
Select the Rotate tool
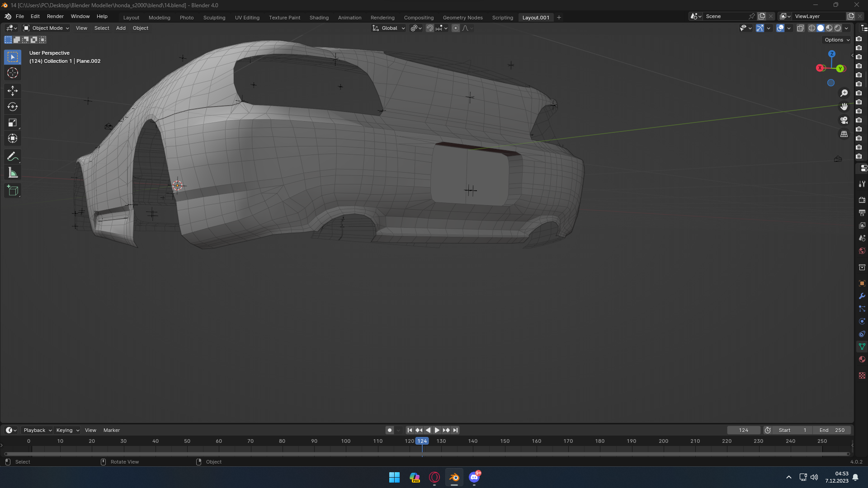pos(13,107)
